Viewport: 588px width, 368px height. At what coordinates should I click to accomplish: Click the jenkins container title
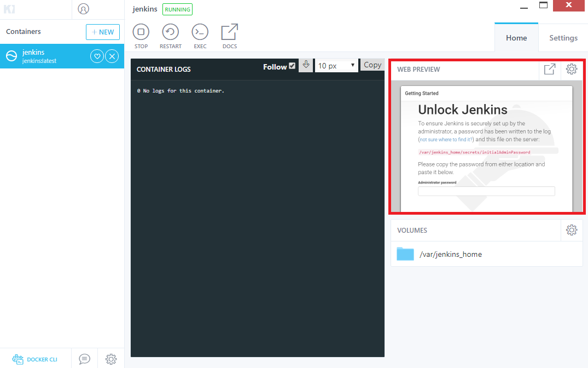pyautogui.click(x=145, y=9)
